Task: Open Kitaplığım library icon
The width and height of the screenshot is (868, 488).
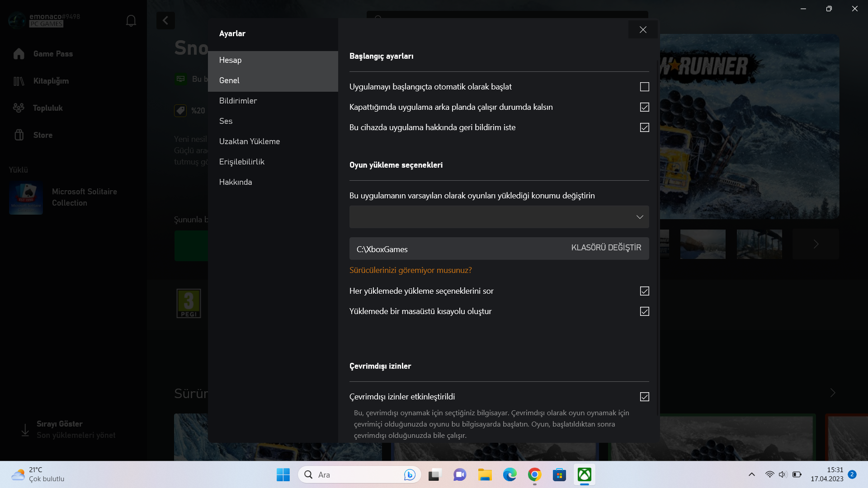Action: coord(19,81)
